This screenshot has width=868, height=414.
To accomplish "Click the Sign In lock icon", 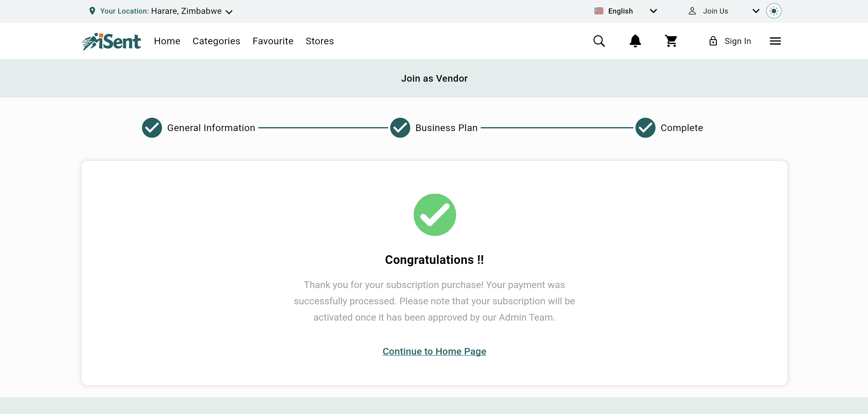I will [713, 41].
